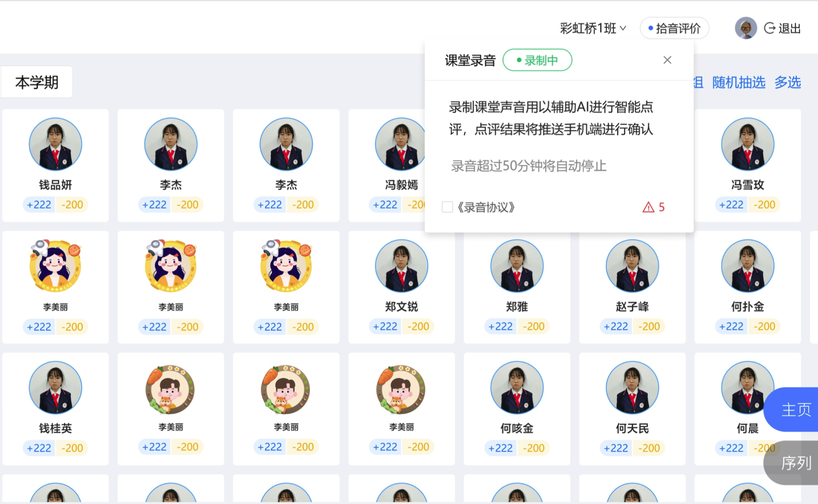This screenshot has height=504, width=818.
Task: Click the chevron next to 彩虹桥1班
Action: pyautogui.click(x=623, y=28)
